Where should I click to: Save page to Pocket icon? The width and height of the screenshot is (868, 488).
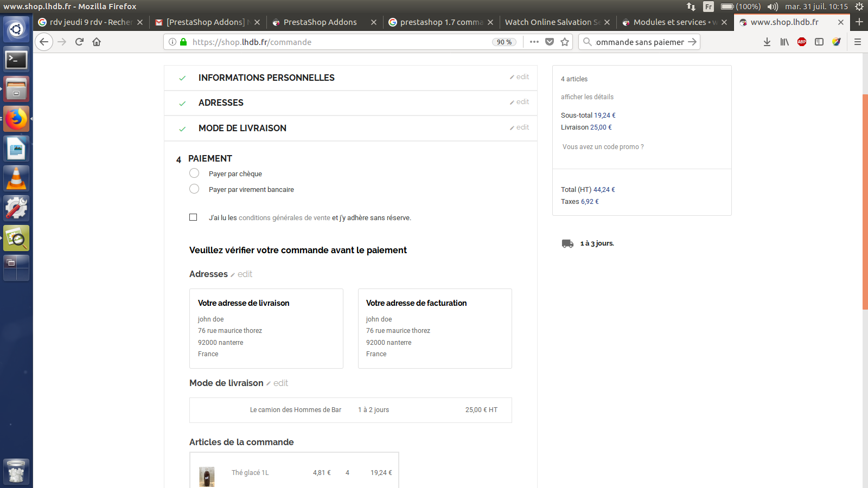550,42
